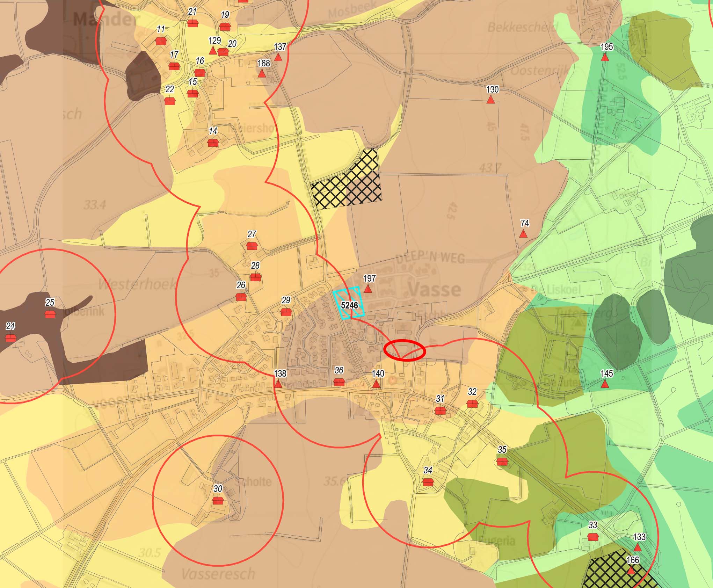Click the triangle marker numbered 138

(x=278, y=384)
